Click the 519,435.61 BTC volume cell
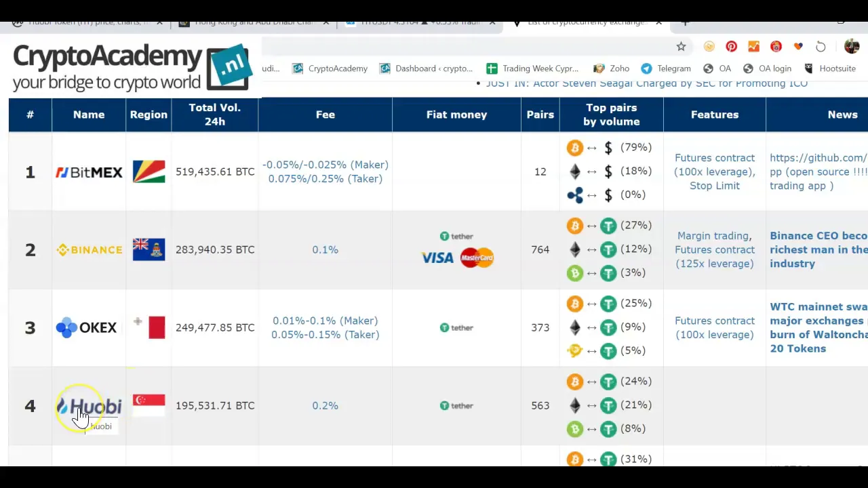The height and width of the screenshot is (488, 868). pyautogui.click(x=215, y=171)
